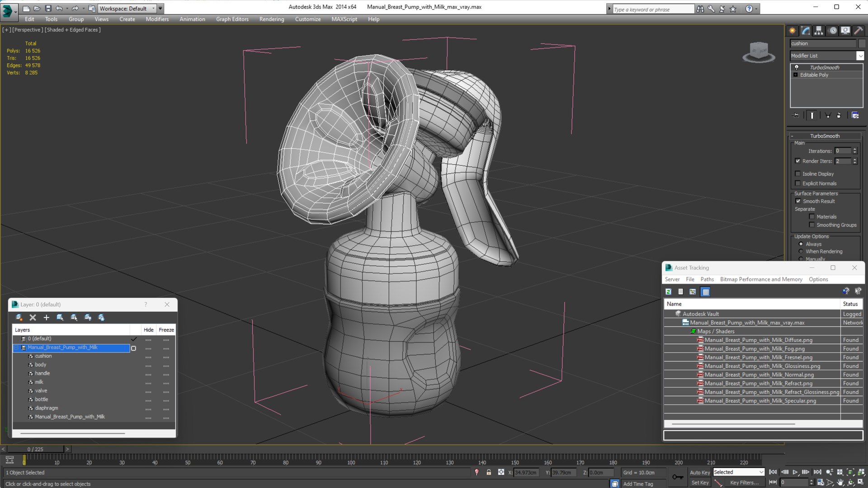Image resolution: width=868 pixels, height=488 pixels.
Task: Select When Rendering update option
Action: pyautogui.click(x=801, y=252)
